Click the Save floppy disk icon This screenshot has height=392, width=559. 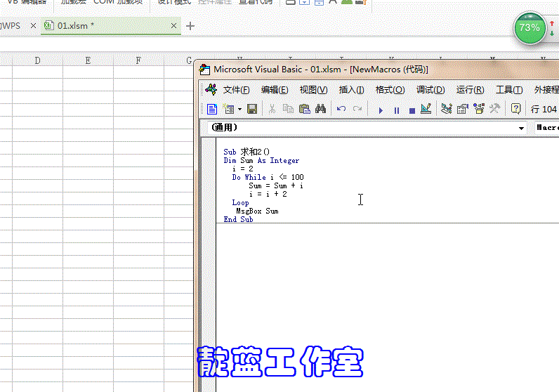pyautogui.click(x=251, y=109)
